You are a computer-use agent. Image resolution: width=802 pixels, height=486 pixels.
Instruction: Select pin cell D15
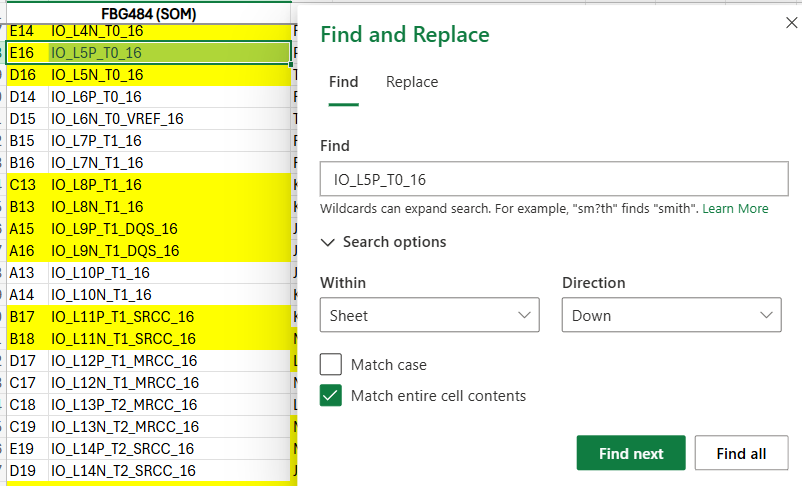click(x=27, y=119)
